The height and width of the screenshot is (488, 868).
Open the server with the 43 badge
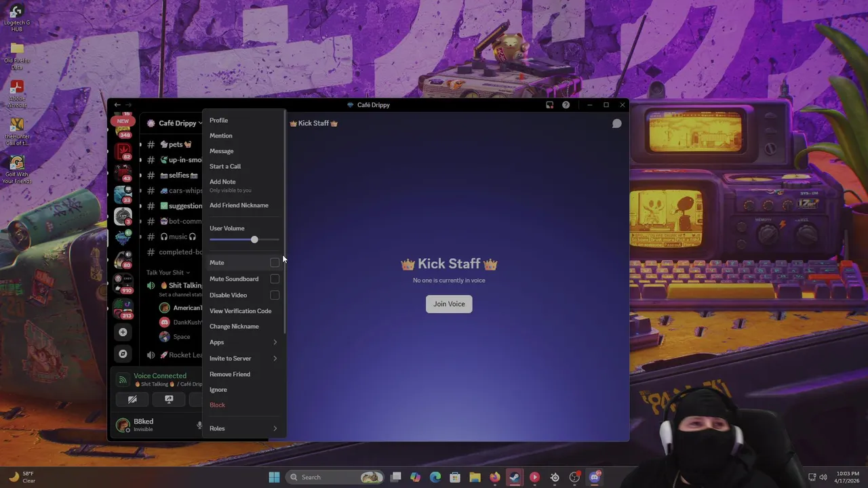123,173
